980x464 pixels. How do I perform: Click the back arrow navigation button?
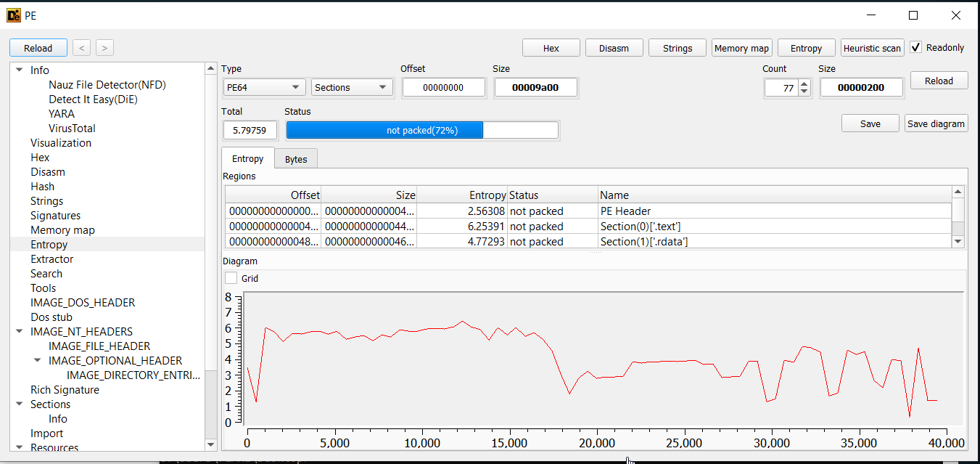coord(81,48)
